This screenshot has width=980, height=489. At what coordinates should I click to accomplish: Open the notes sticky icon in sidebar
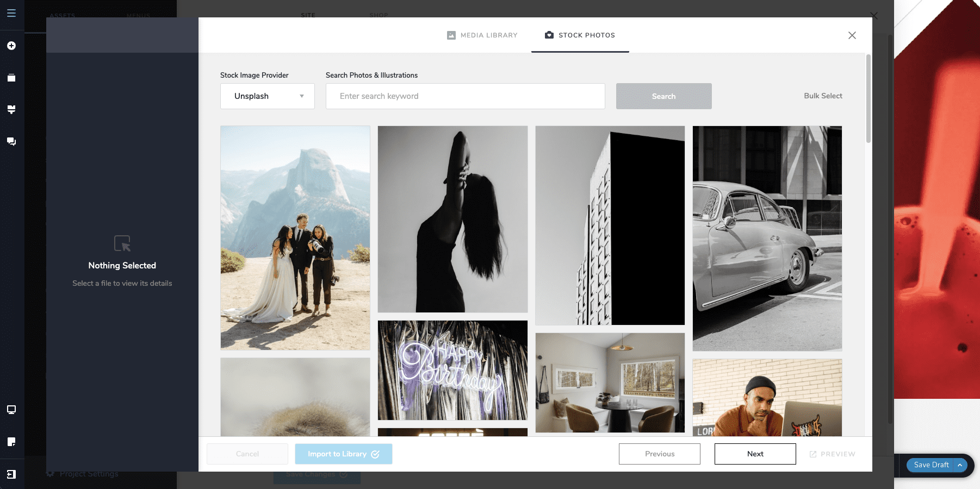11,442
